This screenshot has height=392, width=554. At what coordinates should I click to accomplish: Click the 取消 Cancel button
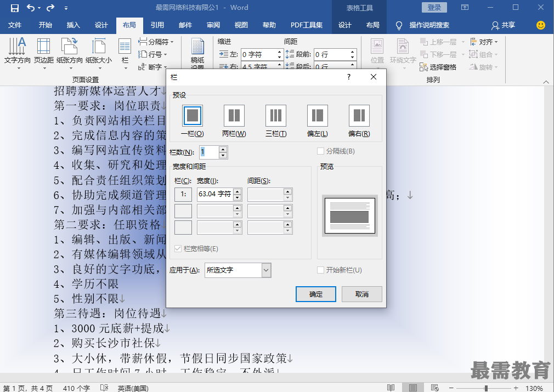pyautogui.click(x=362, y=294)
